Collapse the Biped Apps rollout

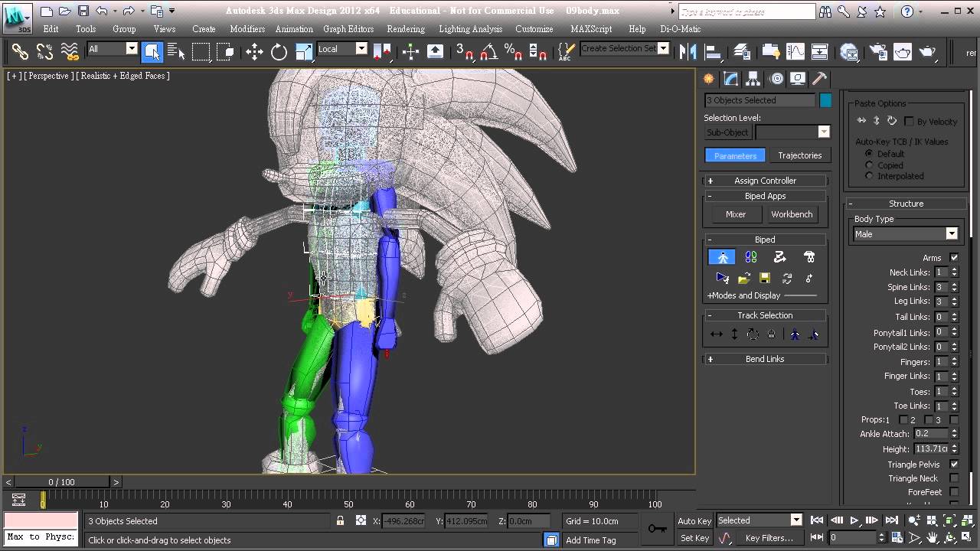pyautogui.click(x=765, y=196)
